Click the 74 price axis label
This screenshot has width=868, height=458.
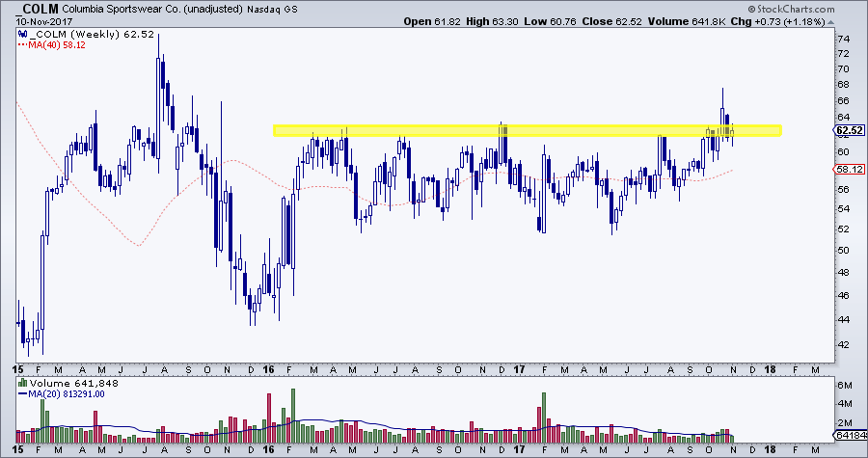click(844, 40)
